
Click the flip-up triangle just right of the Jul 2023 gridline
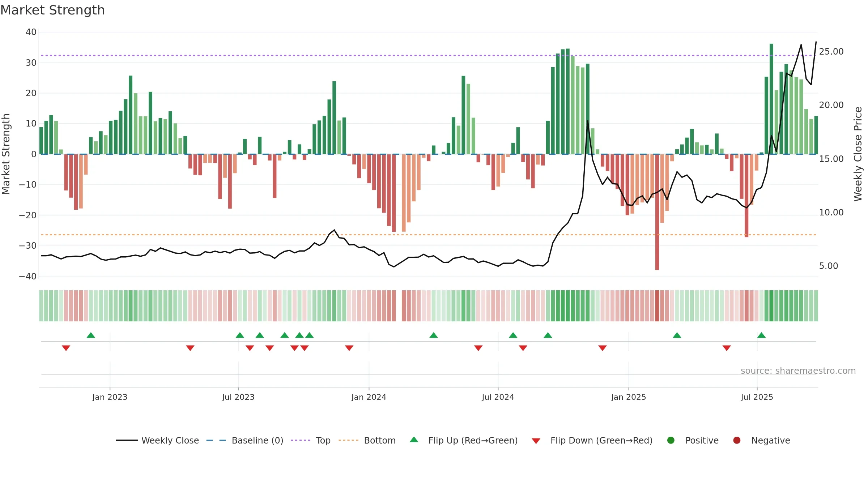click(240, 335)
